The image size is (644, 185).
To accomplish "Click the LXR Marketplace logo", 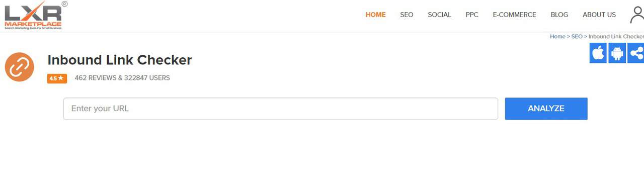I will point(35,16).
